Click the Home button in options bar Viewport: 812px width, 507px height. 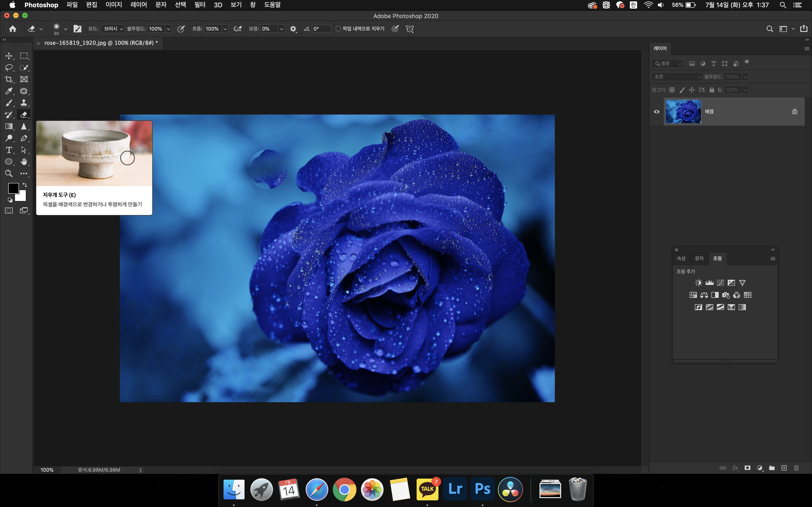coord(13,29)
